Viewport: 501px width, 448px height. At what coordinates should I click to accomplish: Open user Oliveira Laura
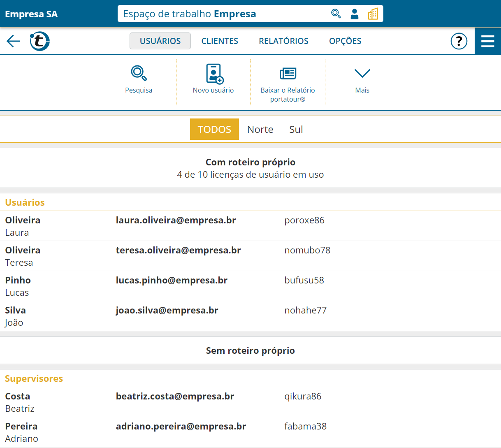(250, 226)
